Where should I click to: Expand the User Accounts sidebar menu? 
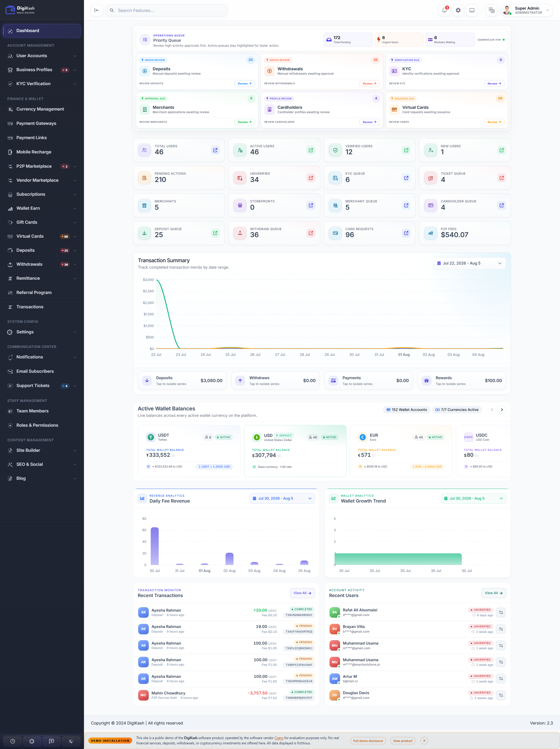click(42, 56)
